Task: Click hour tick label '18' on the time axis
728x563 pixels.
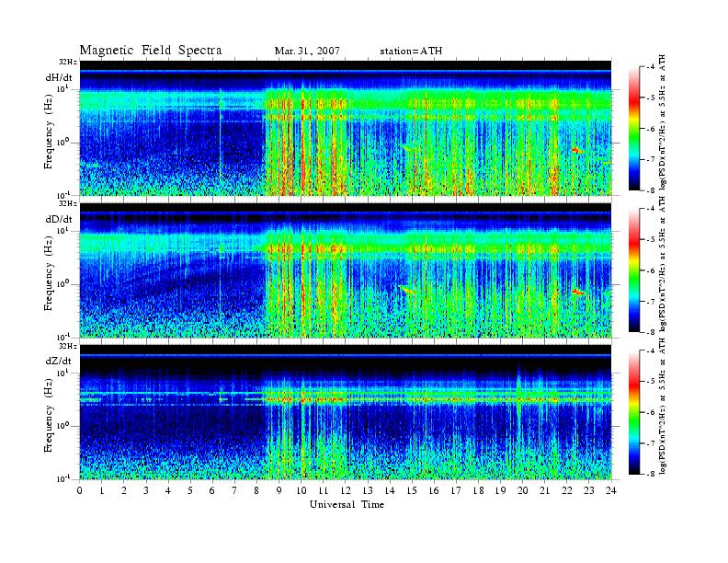Action: (x=478, y=490)
